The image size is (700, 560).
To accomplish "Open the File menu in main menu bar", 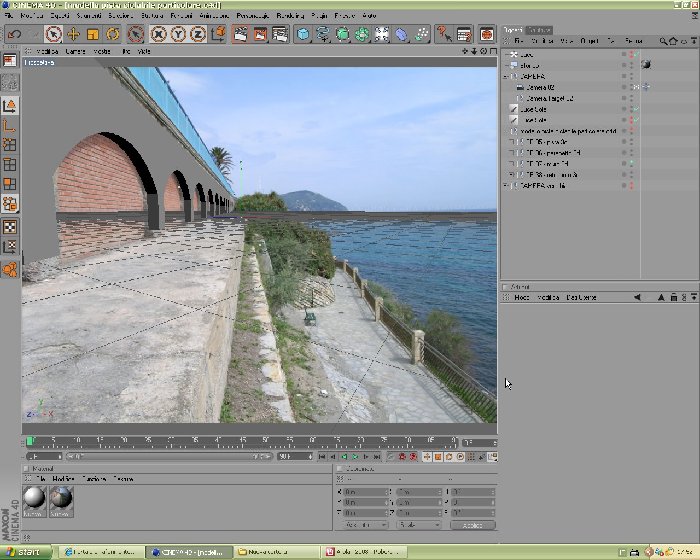I will (8, 16).
